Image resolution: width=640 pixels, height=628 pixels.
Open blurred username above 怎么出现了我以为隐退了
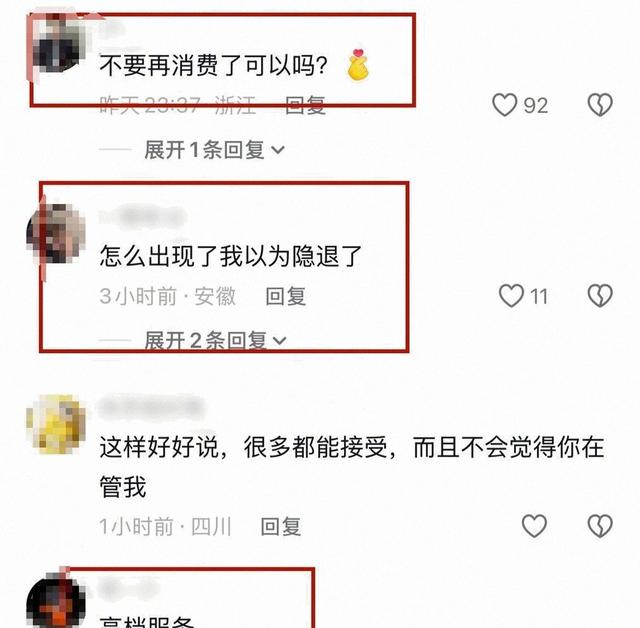pos(143,216)
